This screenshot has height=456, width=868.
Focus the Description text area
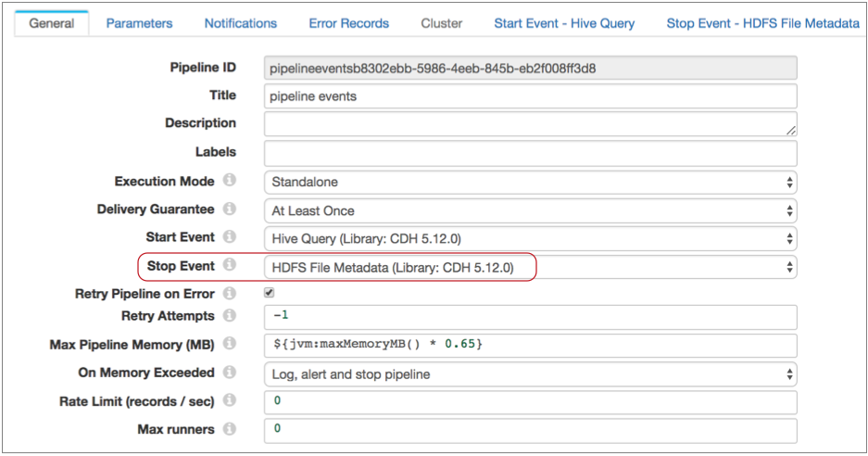[530, 124]
